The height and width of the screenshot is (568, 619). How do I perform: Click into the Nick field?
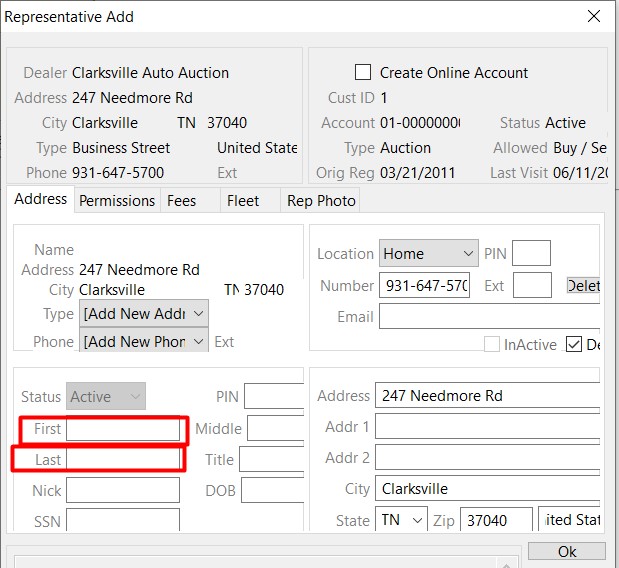pos(123,491)
